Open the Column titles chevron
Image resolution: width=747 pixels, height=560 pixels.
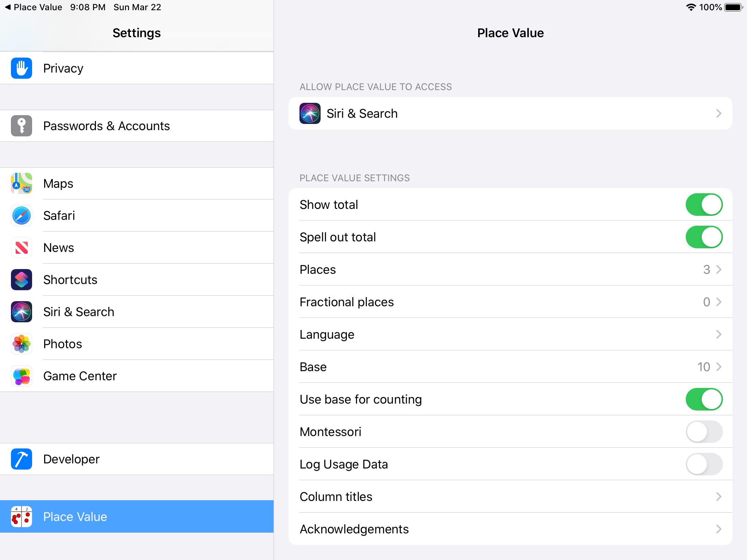click(x=719, y=497)
